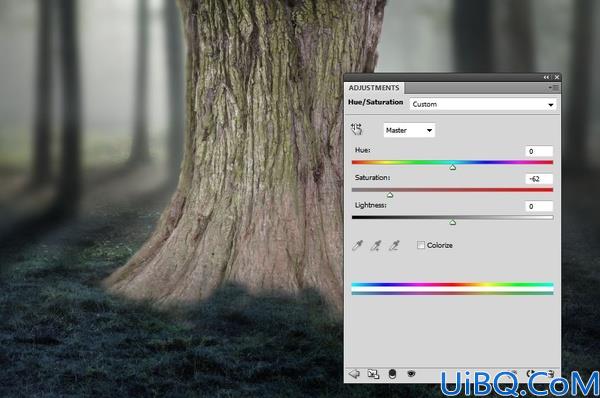The width and height of the screenshot is (600, 398).
Task: Open the Master channel dropdown
Action: point(409,130)
